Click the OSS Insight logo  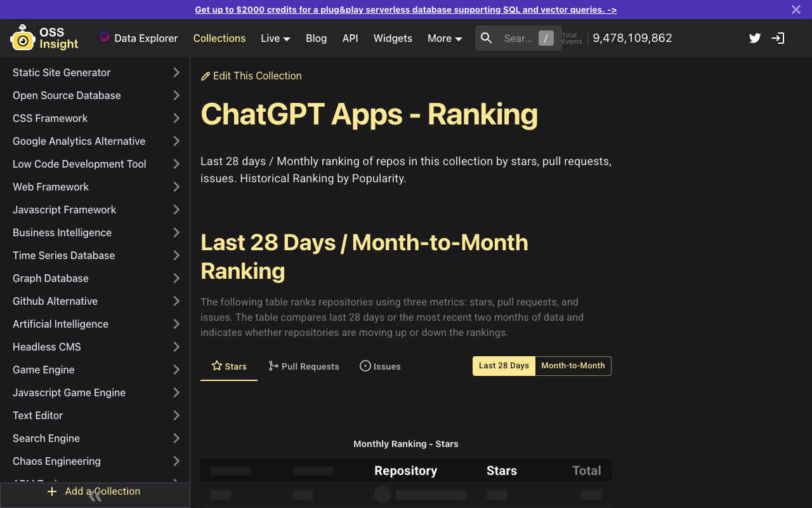pos(44,38)
